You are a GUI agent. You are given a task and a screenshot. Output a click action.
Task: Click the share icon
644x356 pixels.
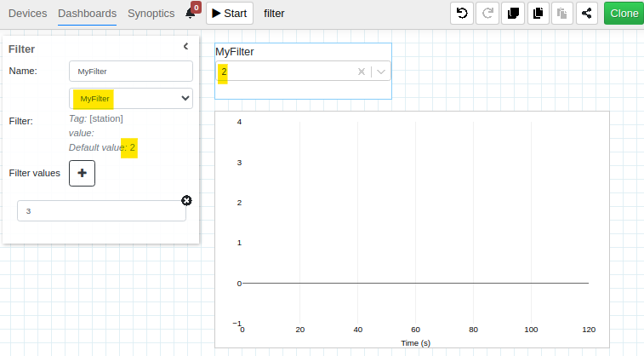(x=586, y=13)
